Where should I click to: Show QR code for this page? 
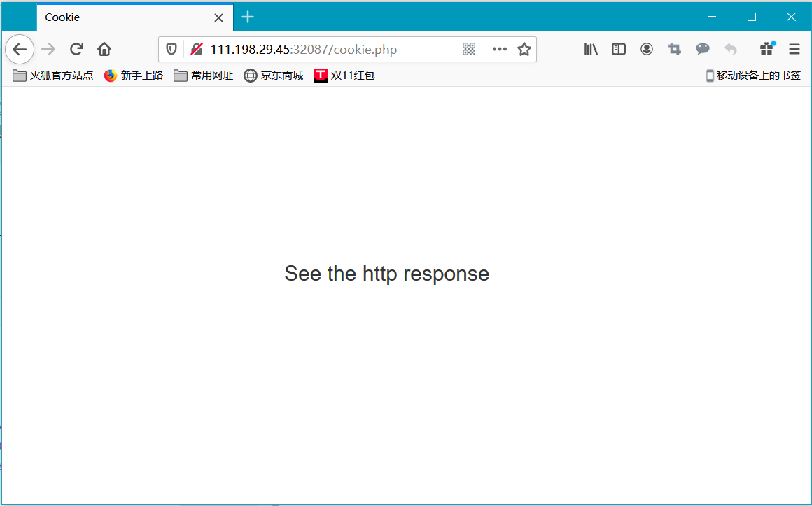469,49
